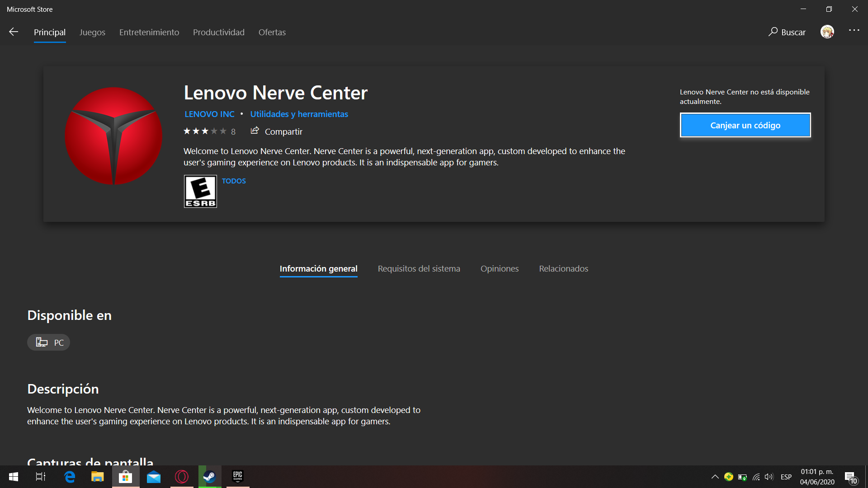868x488 pixels.
Task: Open the Action Center notifications icon
Action: pyautogui.click(x=850, y=477)
